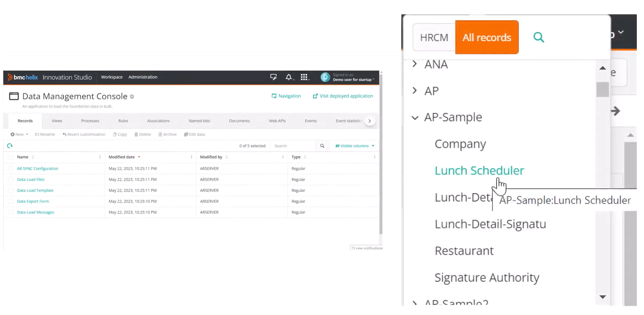Click Edit data in the toolbar
644x315 pixels.
point(195,134)
